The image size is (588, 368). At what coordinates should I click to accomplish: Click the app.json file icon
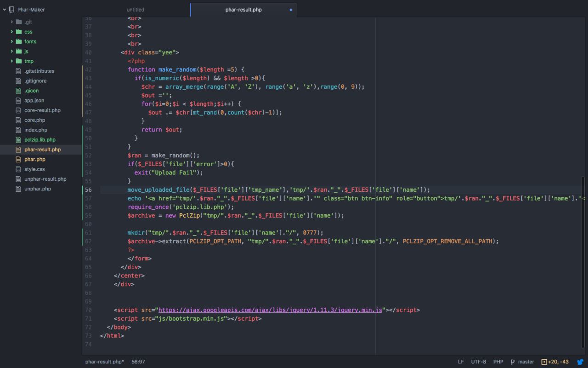point(19,100)
